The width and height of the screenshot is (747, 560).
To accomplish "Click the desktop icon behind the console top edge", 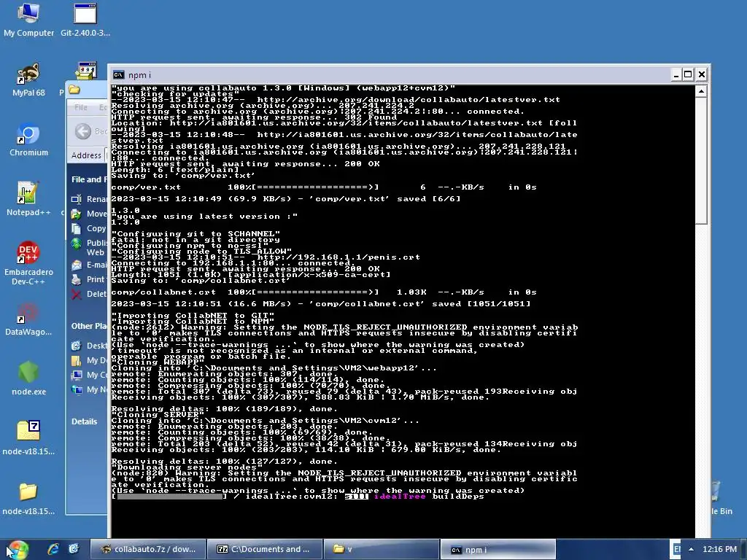I will 86,70.
